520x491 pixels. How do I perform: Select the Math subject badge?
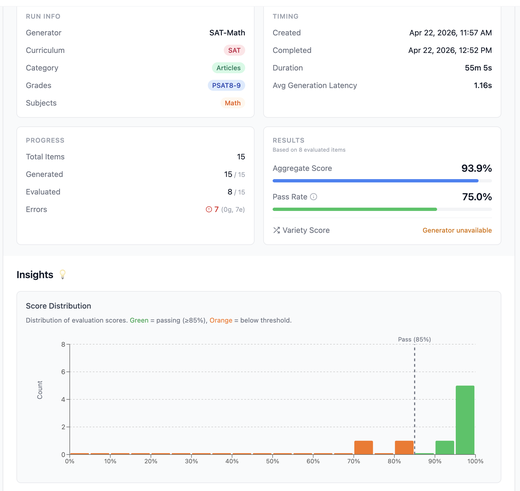click(x=233, y=103)
